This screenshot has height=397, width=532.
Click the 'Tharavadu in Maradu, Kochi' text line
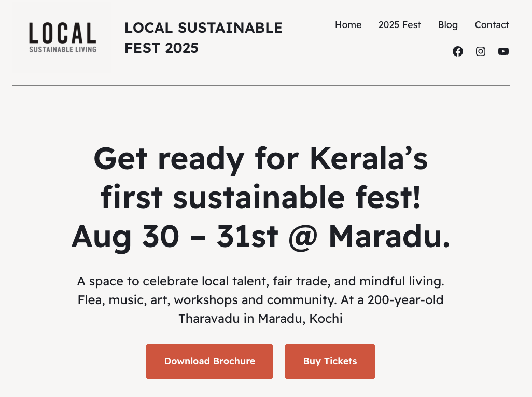pyautogui.click(x=260, y=318)
